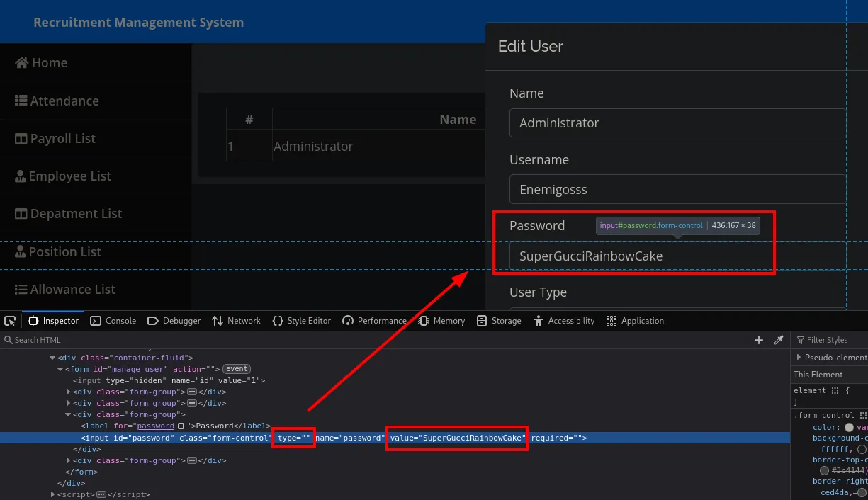Click the Attendance list icon in the sidebar
868x500 pixels.
(21, 101)
